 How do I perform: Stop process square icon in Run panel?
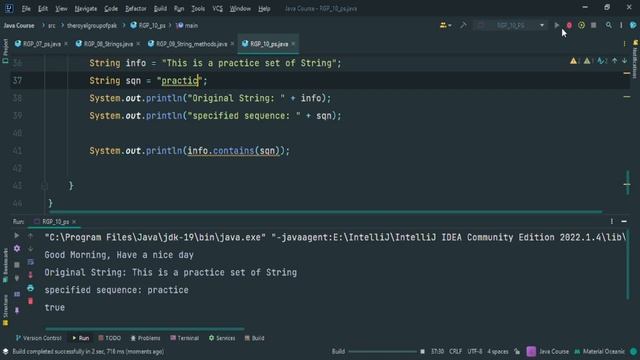point(17,265)
